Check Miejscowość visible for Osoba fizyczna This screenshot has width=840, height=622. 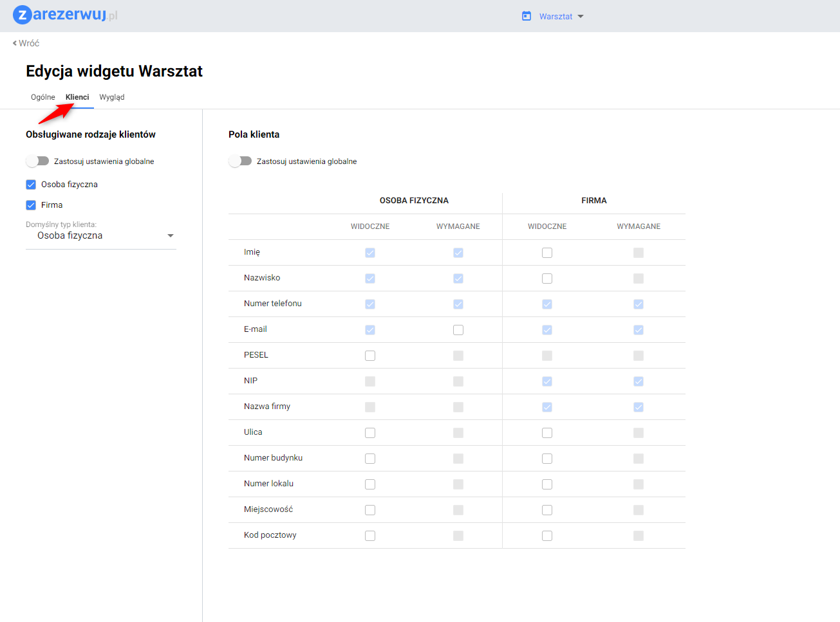click(370, 510)
